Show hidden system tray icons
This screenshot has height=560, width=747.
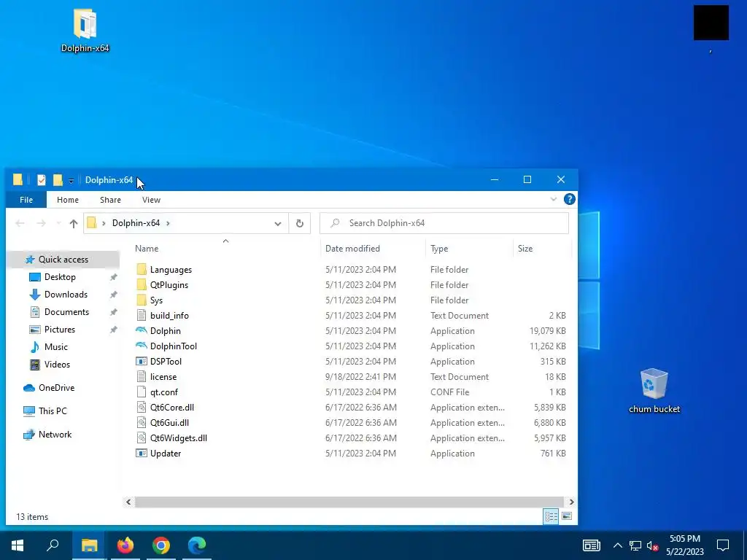pyautogui.click(x=617, y=545)
